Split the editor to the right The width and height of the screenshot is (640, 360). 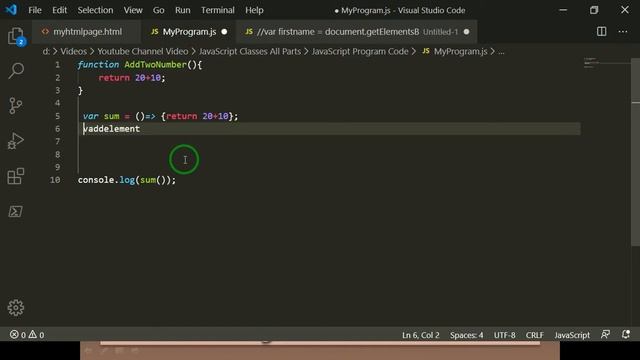pos(602,31)
